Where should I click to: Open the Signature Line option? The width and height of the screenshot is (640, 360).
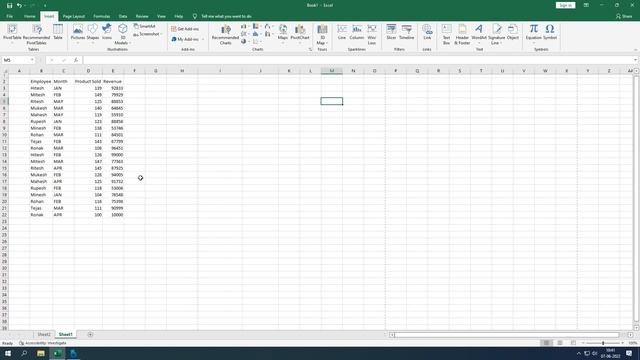pyautogui.click(x=496, y=34)
